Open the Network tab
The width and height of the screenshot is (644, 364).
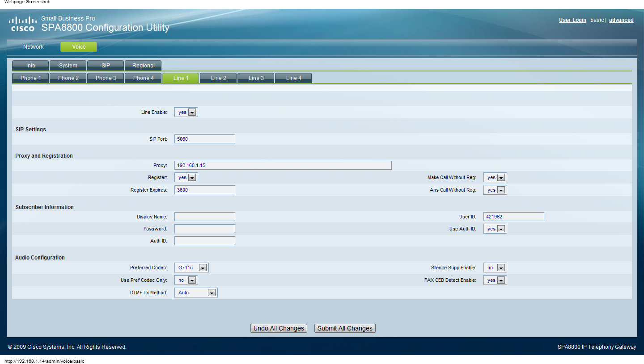click(34, 47)
